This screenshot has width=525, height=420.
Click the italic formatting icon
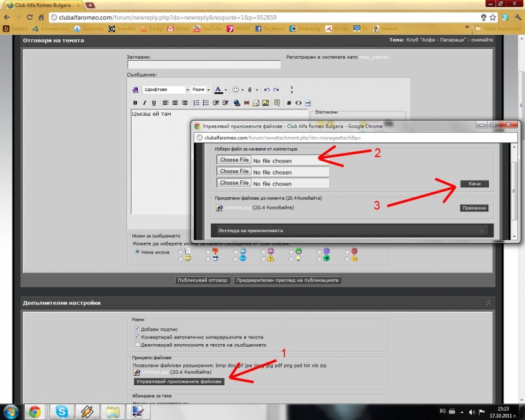point(144,102)
